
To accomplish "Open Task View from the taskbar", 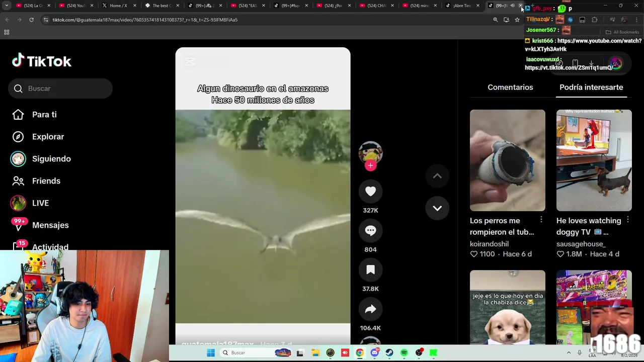I will click(300, 353).
